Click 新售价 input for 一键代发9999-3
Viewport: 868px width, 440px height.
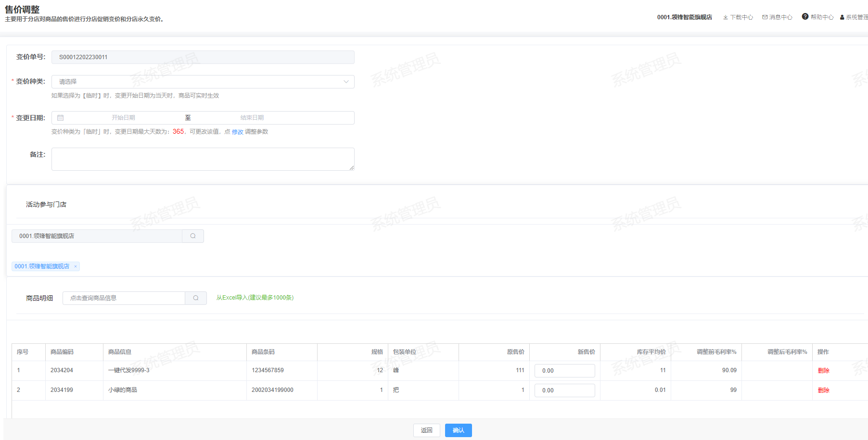tap(565, 371)
